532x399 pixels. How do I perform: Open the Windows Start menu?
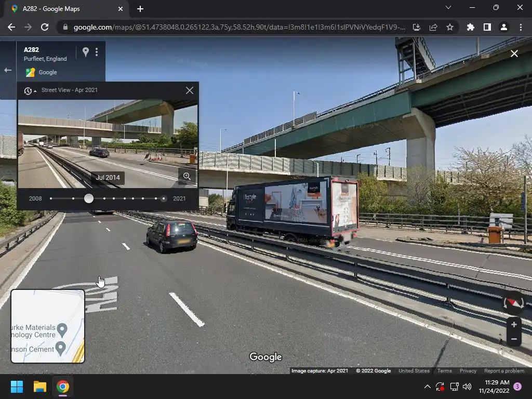click(17, 387)
